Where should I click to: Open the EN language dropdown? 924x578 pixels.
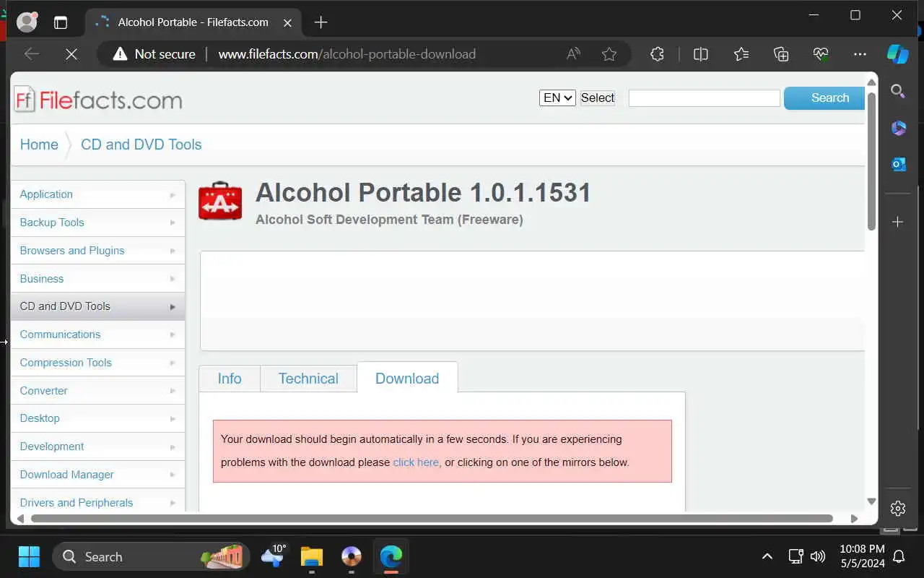(x=557, y=98)
